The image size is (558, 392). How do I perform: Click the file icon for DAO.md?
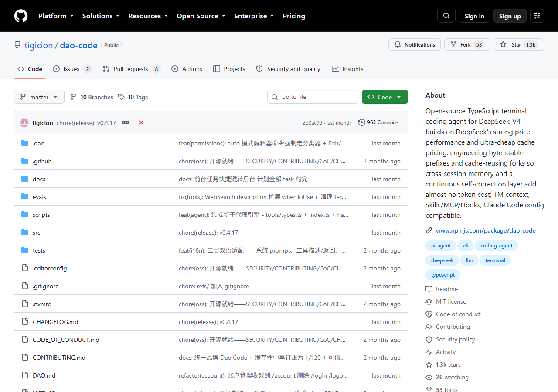coord(25,375)
